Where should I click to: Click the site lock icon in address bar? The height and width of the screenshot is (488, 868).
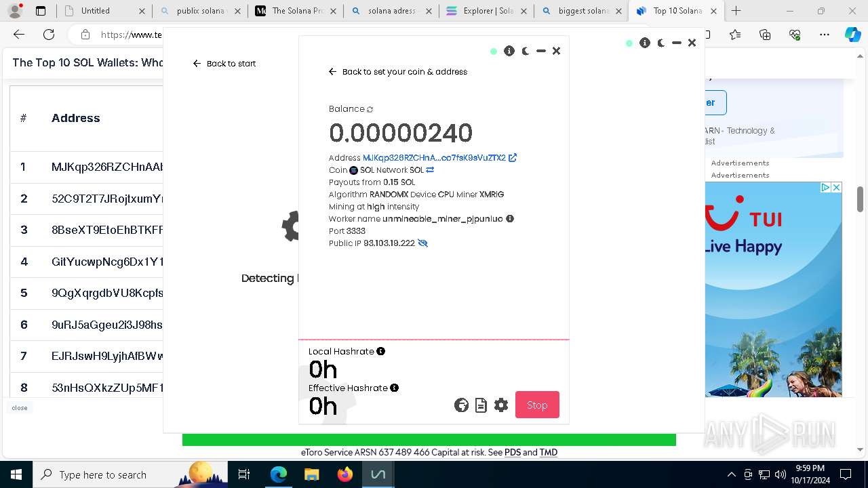tap(85, 35)
